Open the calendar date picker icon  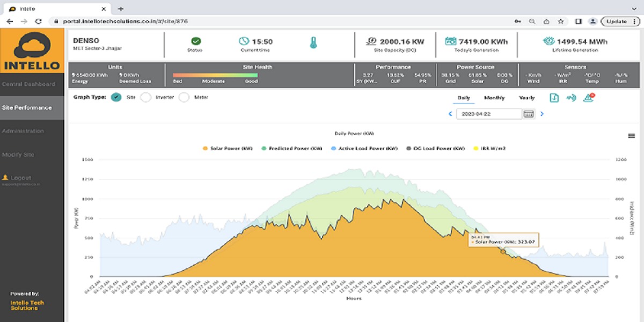(x=529, y=114)
